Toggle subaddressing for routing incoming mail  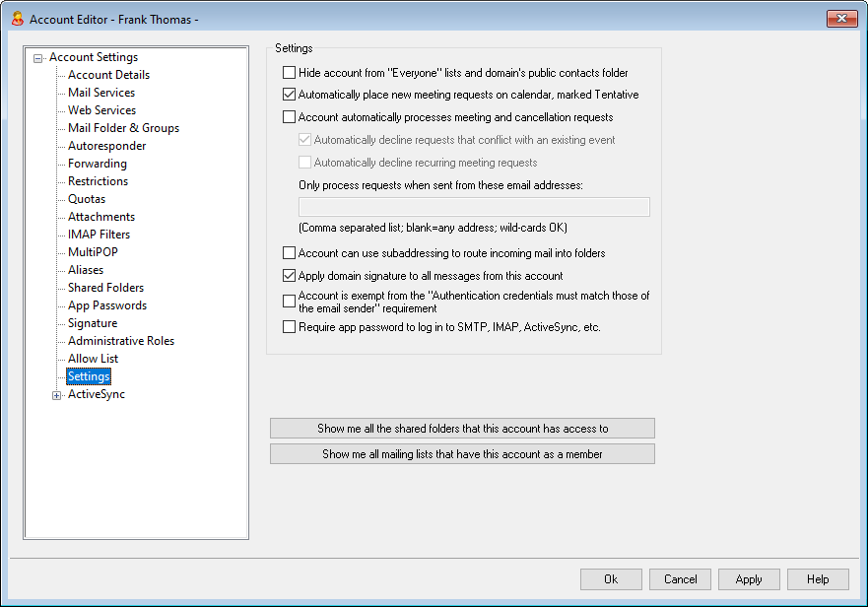tap(289, 253)
